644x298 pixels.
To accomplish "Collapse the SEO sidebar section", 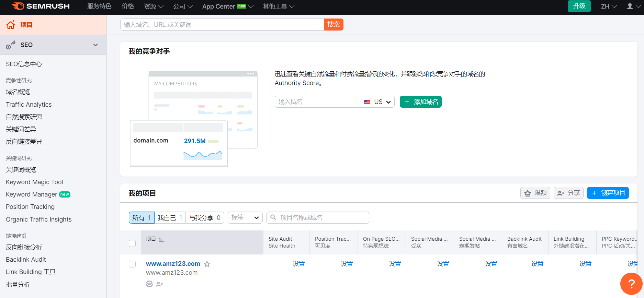I will (x=95, y=45).
